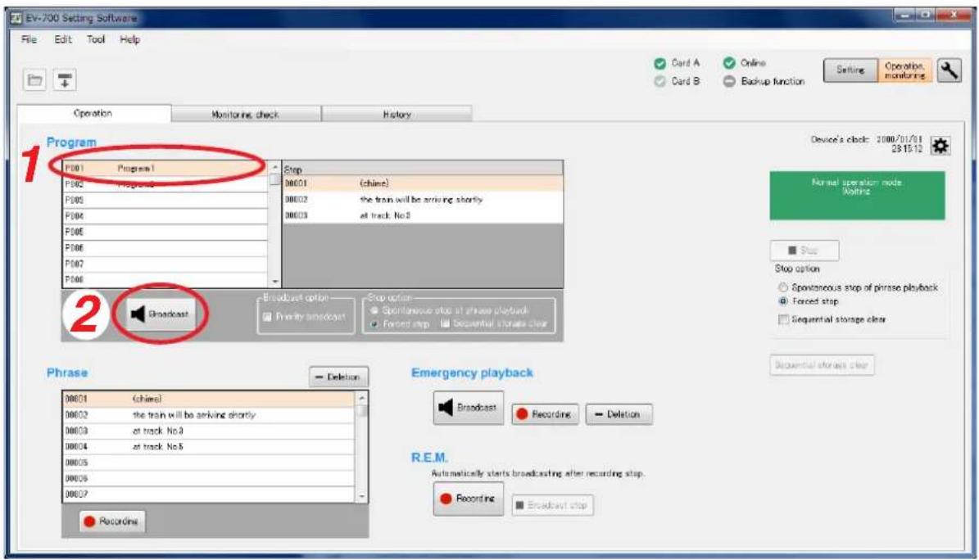Click Program list scroll up arrow

pos(274,169)
